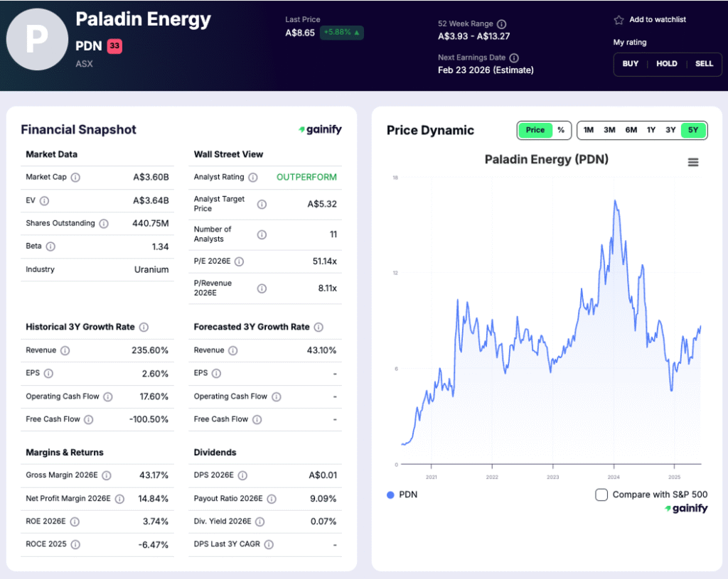Open the chart hamburger menu icon

pos(693,162)
